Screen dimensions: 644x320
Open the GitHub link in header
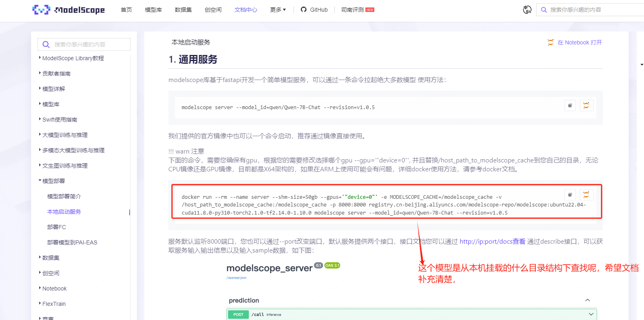(x=314, y=10)
